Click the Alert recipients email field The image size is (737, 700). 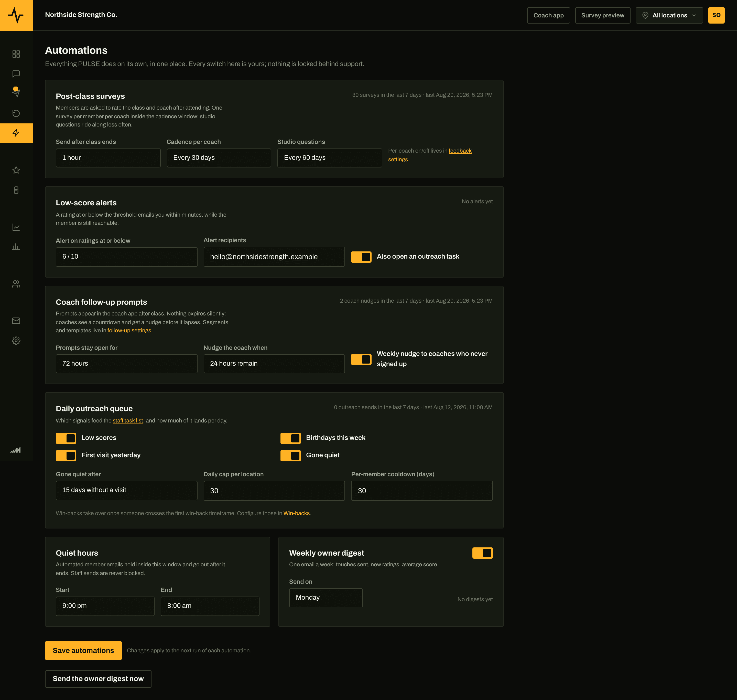(274, 257)
